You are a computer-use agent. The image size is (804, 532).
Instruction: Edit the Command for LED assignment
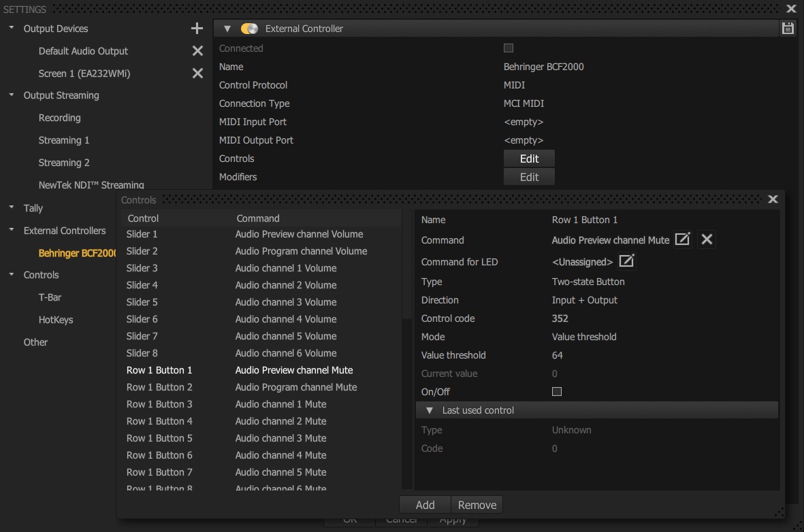[x=626, y=261]
